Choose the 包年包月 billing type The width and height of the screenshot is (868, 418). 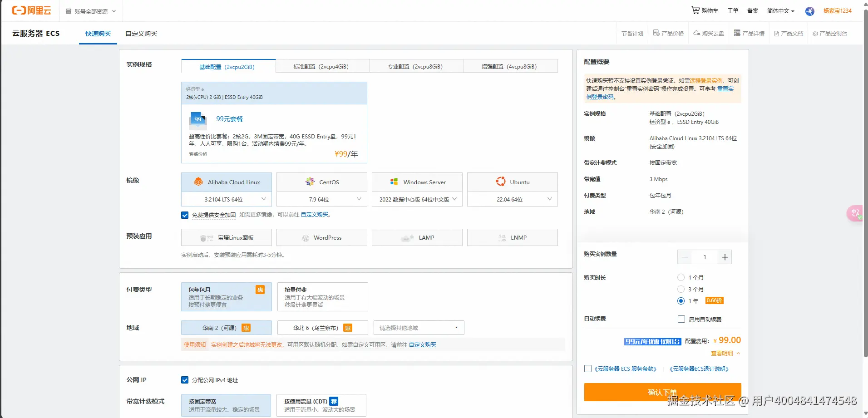pyautogui.click(x=227, y=297)
